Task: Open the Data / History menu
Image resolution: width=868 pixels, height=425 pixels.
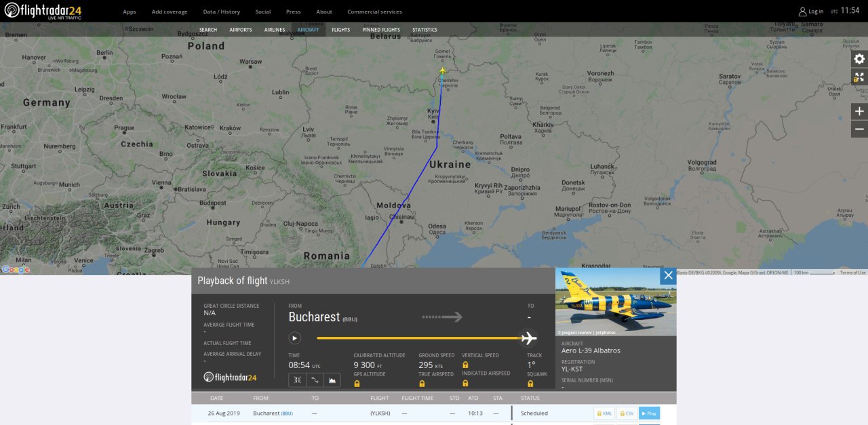Action: point(221,12)
